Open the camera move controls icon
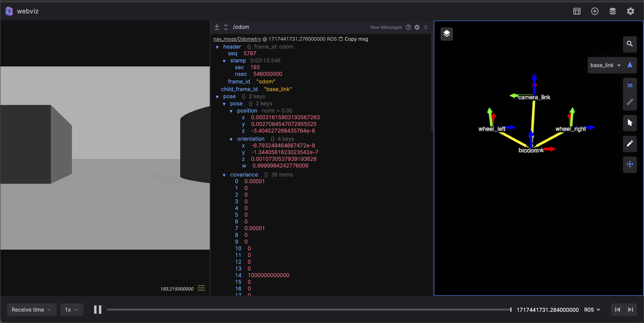644x323 pixels. (630, 164)
